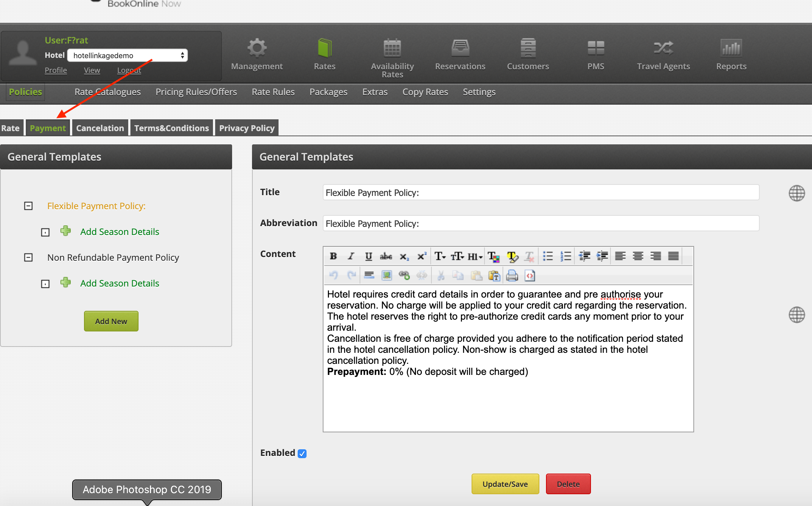
Task: Center align text in editor
Action: (638, 256)
